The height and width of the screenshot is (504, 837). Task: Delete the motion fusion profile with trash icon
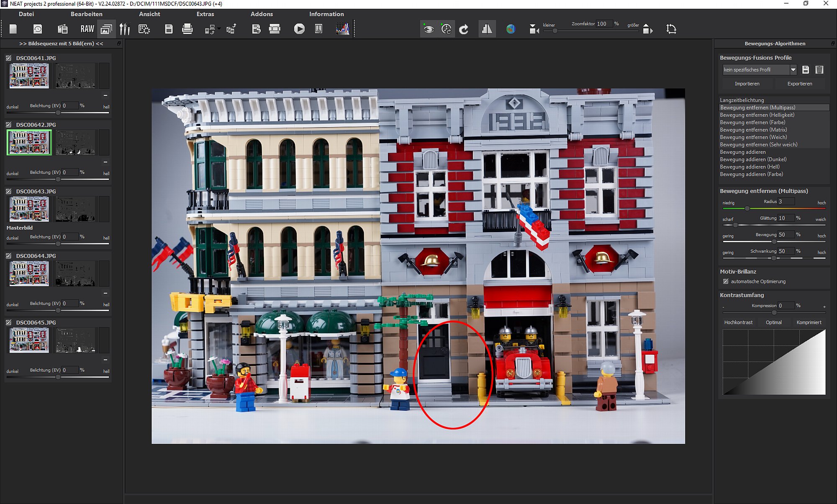click(x=819, y=70)
